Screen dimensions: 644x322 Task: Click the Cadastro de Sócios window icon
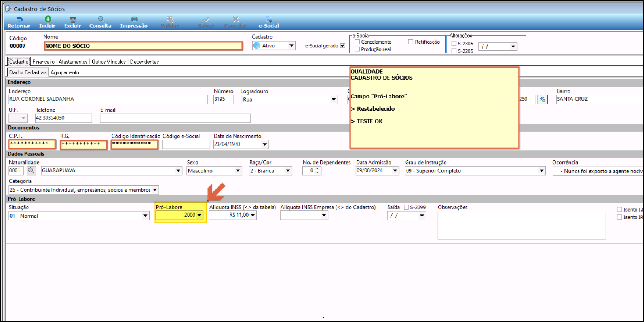(x=8, y=8)
